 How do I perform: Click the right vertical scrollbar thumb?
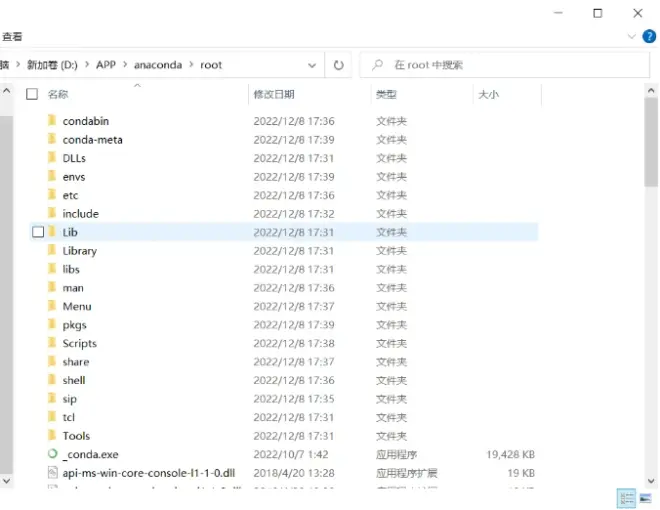(x=651, y=142)
